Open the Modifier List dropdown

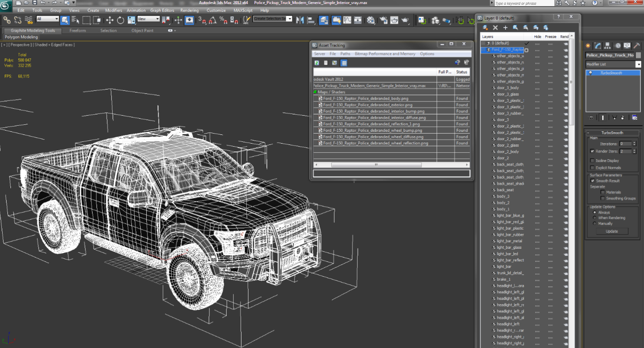[x=638, y=64]
